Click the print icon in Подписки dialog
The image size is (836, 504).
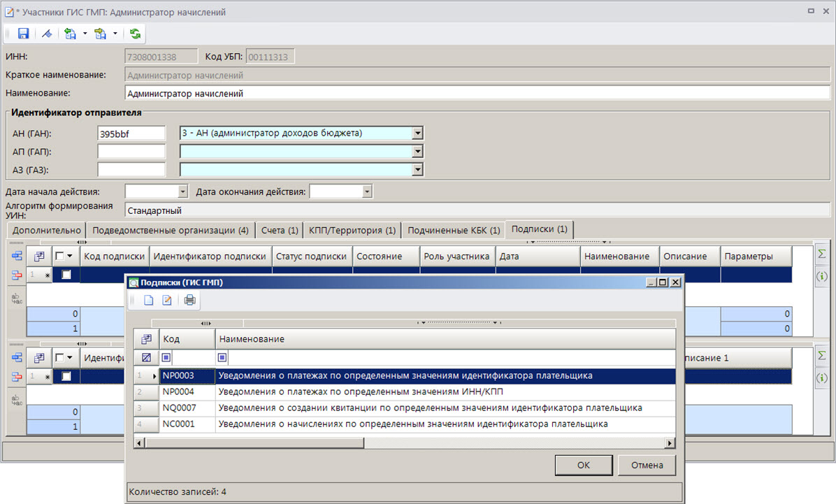[x=190, y=301]
